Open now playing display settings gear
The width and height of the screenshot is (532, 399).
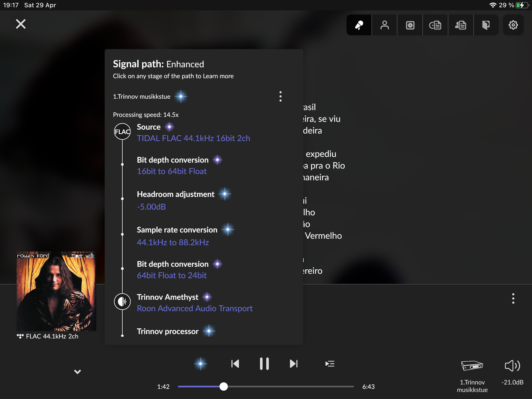point(513,25)
